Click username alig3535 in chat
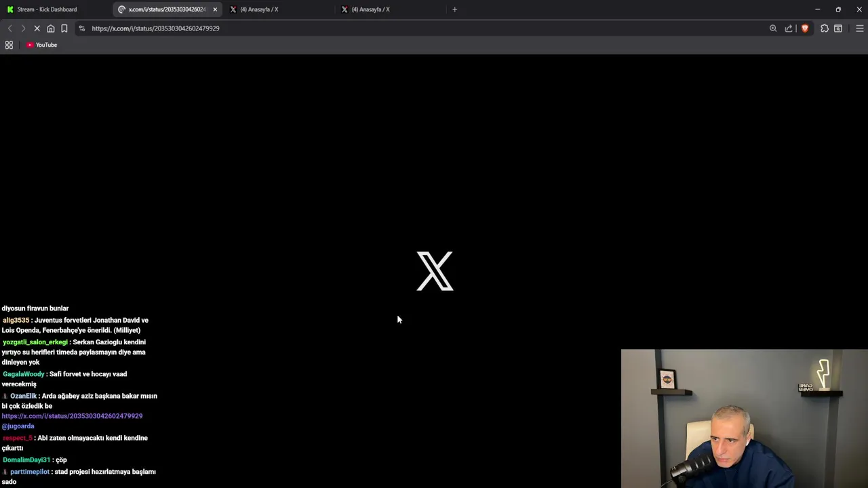Screen dimensions: 868x488 coord(16,320)
